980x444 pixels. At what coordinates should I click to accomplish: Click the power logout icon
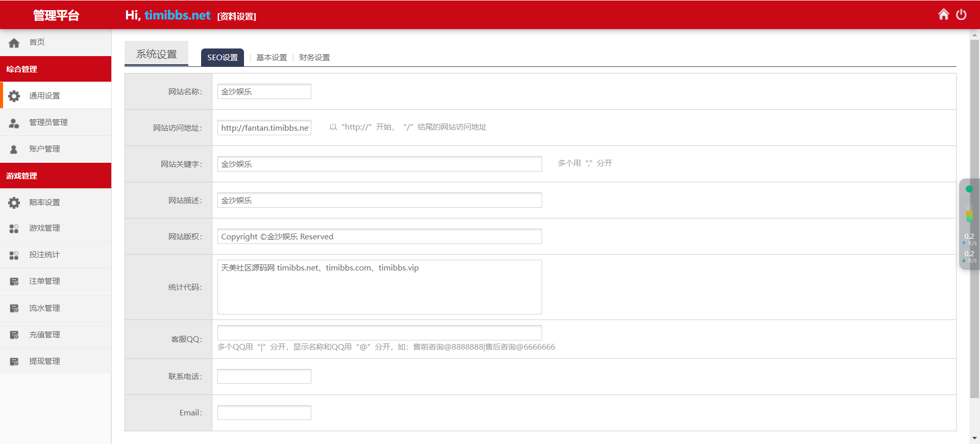pyautogui.click(x=961, y=15)
